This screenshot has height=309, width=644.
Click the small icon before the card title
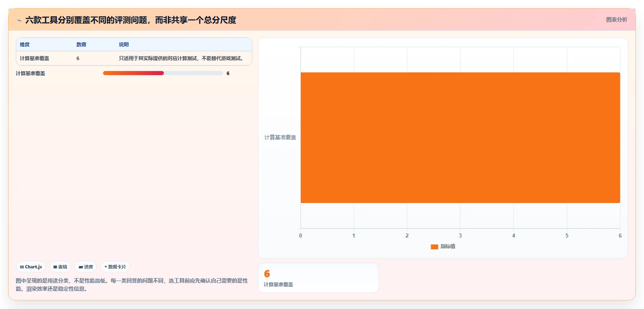(19, 20)
